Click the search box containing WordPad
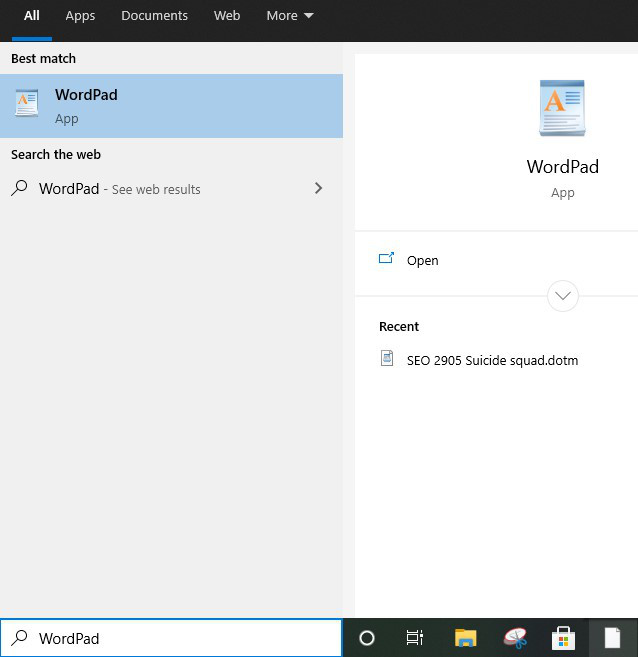 click(180, 638)
